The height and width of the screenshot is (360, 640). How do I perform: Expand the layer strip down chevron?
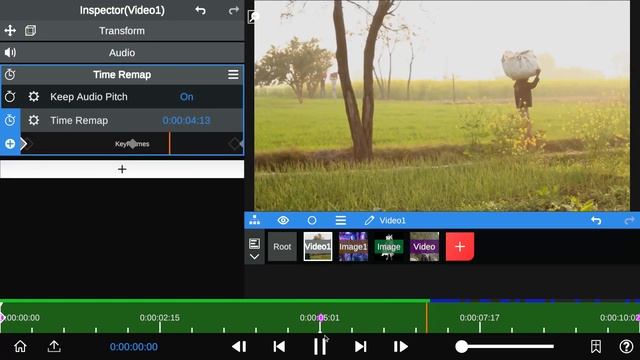tap(254, 257)
